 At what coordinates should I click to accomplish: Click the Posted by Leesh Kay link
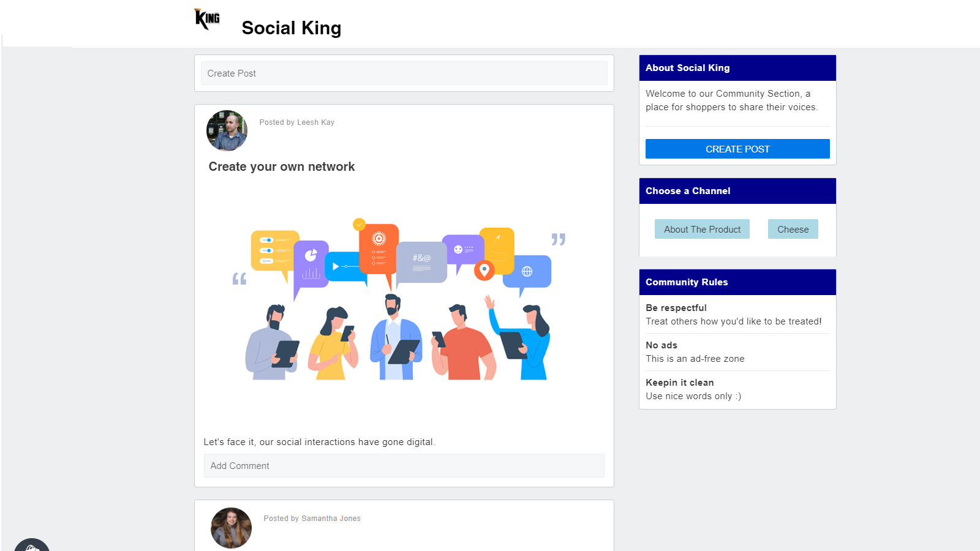point(296,122)
